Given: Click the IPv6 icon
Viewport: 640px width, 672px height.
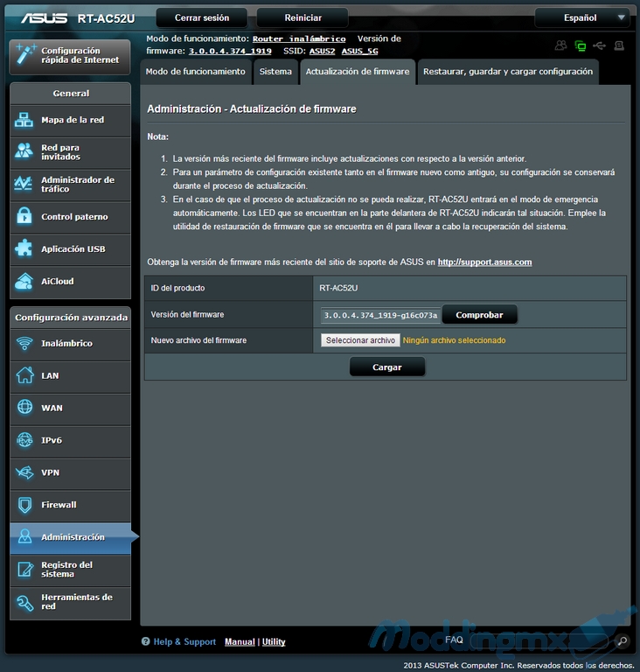Looking at the screenshot, I should [x=24, y=440].
